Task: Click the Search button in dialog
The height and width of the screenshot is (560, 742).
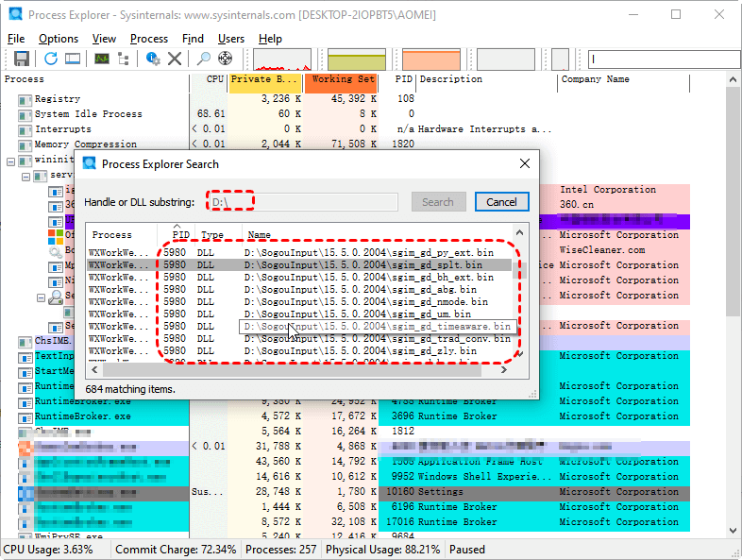Action: (x=438, y=202)
